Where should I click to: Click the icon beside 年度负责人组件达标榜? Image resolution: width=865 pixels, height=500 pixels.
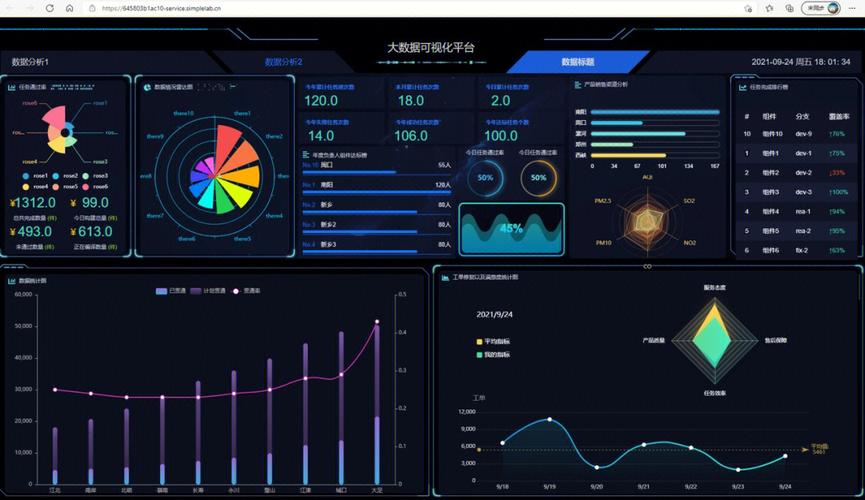coord(305,155)
